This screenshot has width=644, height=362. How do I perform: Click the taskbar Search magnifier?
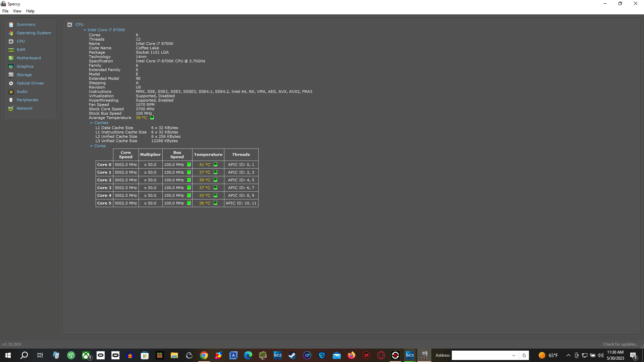(x=24, y=355)
